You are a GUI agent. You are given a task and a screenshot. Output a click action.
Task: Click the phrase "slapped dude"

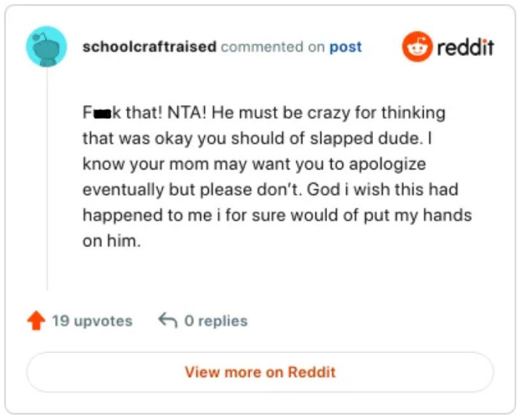point(355,139)
